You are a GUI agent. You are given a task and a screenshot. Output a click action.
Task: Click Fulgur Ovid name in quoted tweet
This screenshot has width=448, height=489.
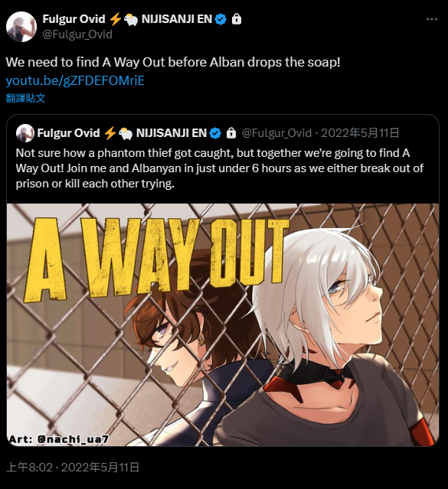click(68, 133)
